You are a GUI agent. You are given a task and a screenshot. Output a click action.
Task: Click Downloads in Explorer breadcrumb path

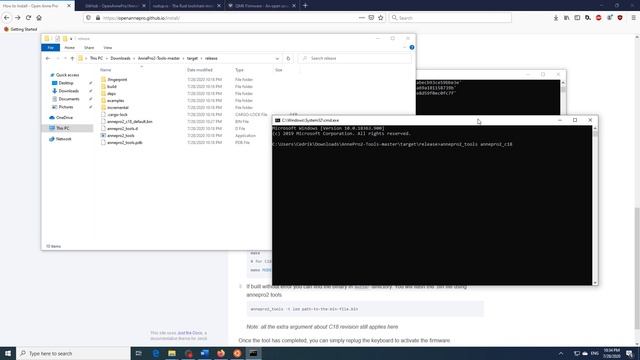120,58
